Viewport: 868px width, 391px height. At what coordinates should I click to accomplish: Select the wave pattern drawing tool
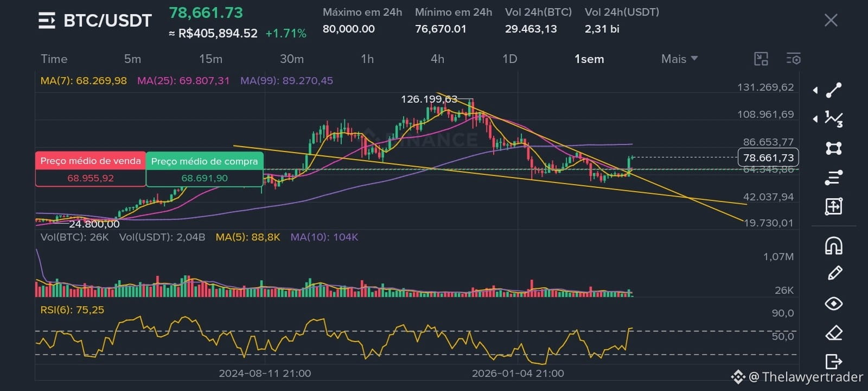(834, 119)
